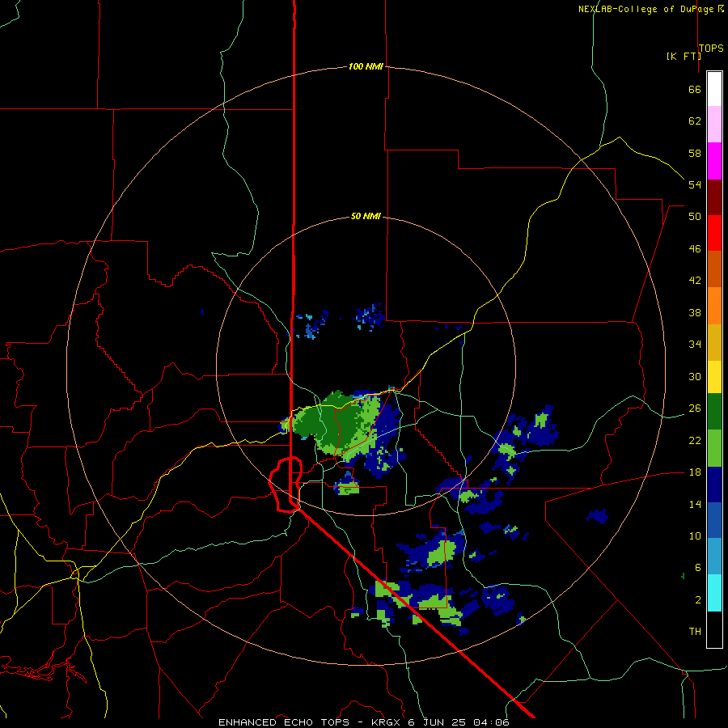
Task: Click legend value "TH"
Action: click(x=695, y=632)
